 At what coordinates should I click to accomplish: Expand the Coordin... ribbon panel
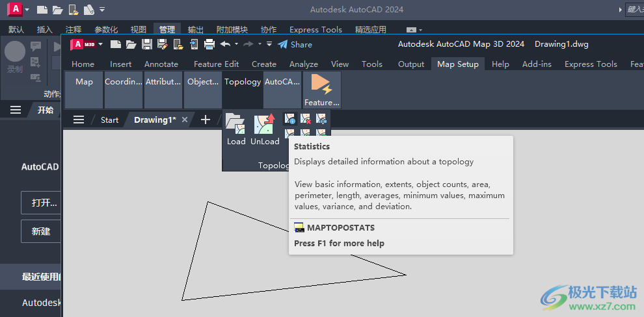tap(124, 90)
